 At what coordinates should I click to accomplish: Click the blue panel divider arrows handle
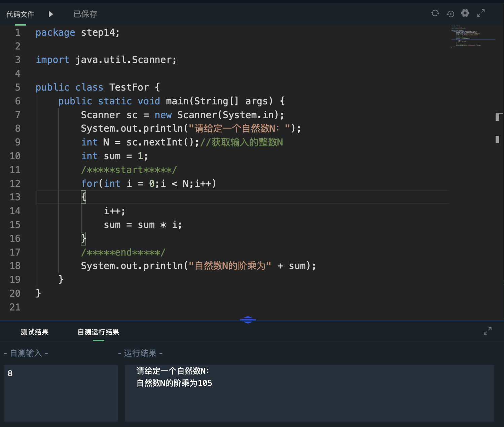[x=248, y=320]
